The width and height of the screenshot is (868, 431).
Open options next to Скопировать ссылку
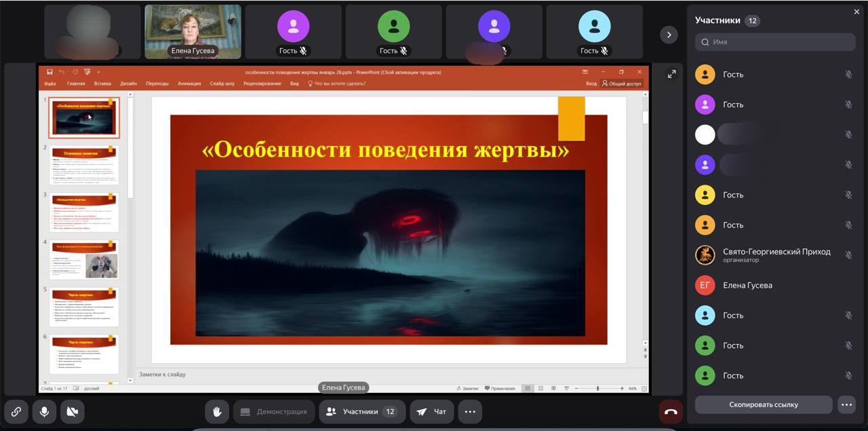click(846, 405)
